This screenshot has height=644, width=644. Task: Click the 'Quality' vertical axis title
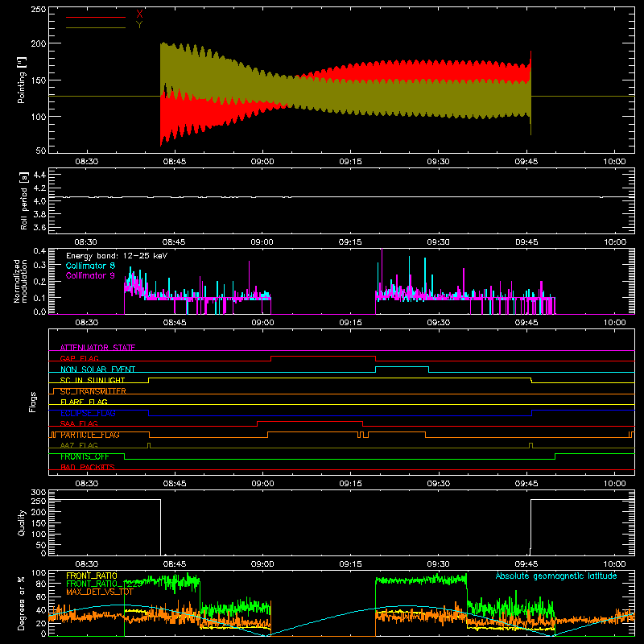tap(22, 522)
